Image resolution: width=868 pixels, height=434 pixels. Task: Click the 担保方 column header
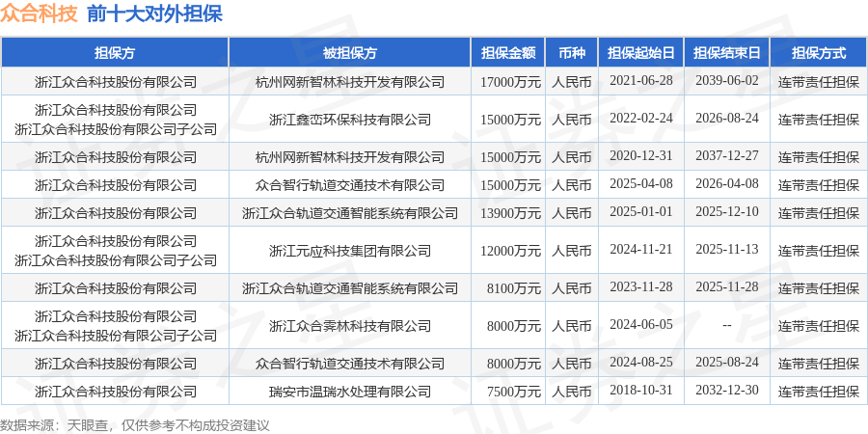[x=115, y=53]
